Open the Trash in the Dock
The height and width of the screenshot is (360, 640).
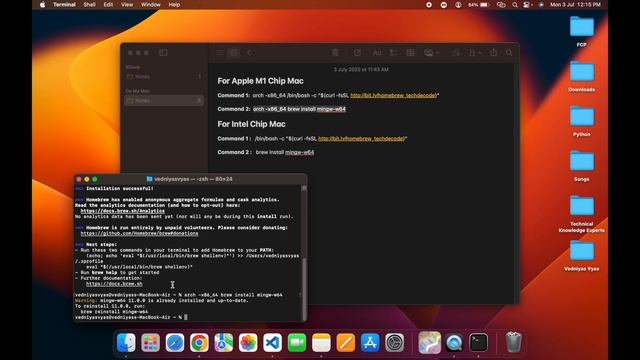coord(513,342)
